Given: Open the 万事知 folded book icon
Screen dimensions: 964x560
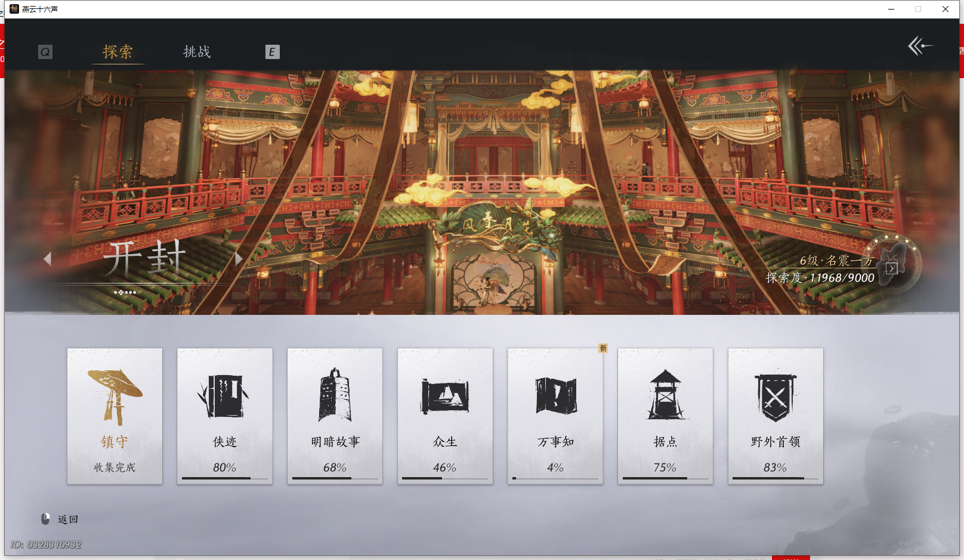Looking at the screenshot, I should (x=555, y=394).
